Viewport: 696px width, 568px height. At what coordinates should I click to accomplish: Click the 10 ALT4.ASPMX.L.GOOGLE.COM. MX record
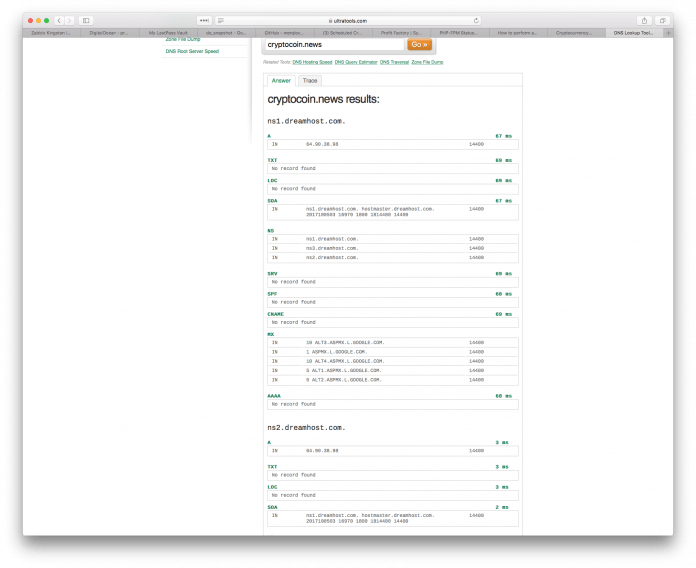345,361
